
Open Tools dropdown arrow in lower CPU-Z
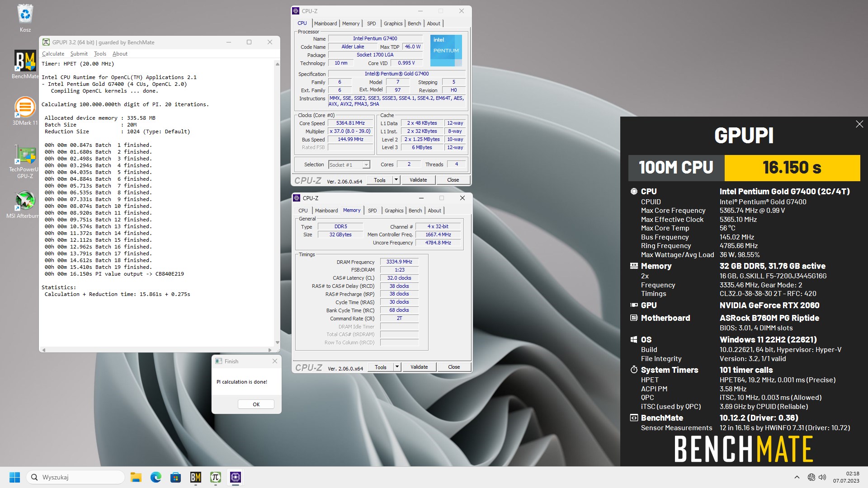point(397,367)
